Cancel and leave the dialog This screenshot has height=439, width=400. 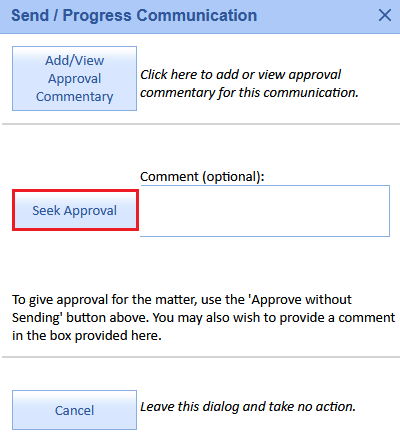click(x=74, y=410)
